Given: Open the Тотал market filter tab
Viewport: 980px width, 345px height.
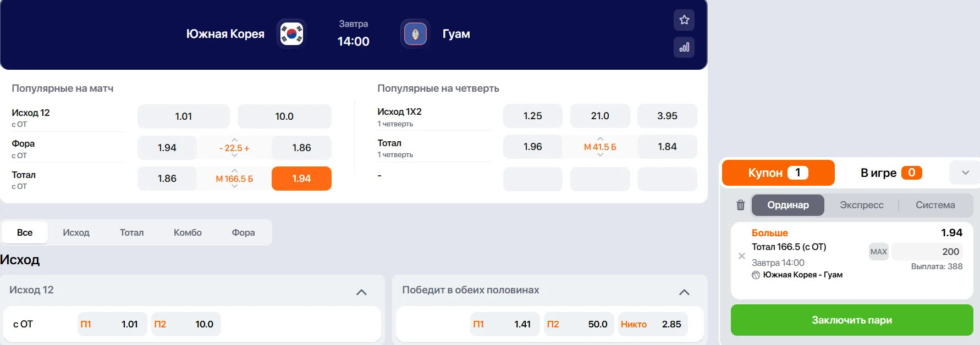Looking at the screenshot, I should point(132,232).
